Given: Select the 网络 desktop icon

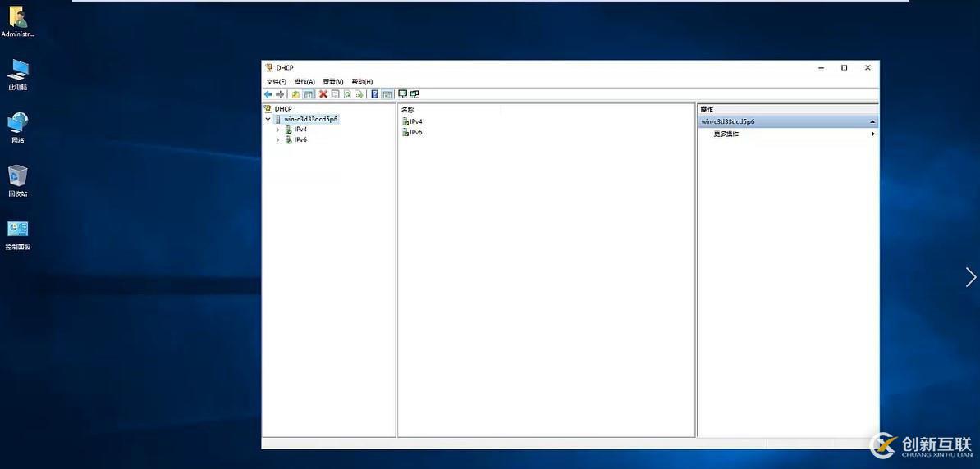Looking at the screenshot, I should pyautogui.click(x=17, y=128).
